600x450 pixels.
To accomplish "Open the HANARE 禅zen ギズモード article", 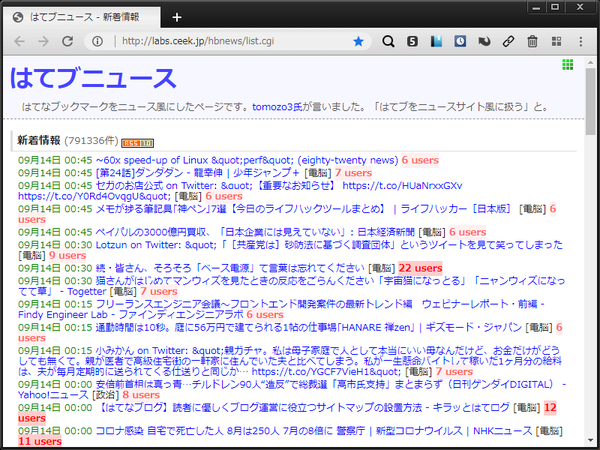I will [309, 327].
